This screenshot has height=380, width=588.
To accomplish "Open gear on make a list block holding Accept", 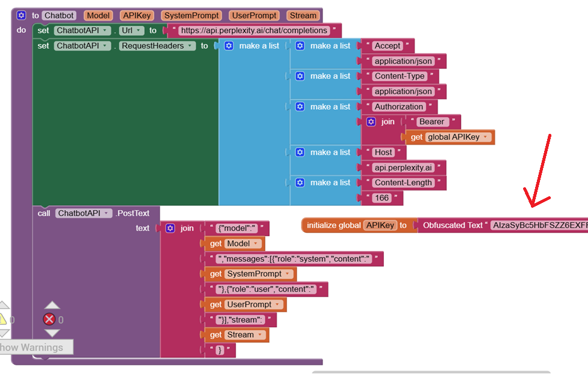I will (x=300, y=46).
